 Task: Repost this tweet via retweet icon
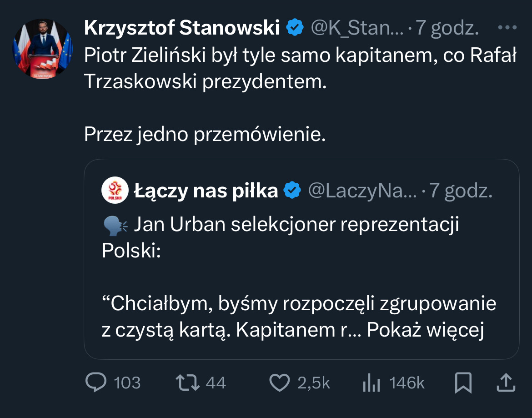(x=188, y=383)
